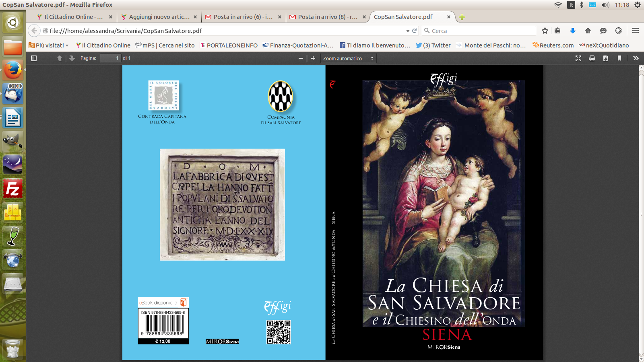
Task: Reload the current page
Action: tap(414, 31)
